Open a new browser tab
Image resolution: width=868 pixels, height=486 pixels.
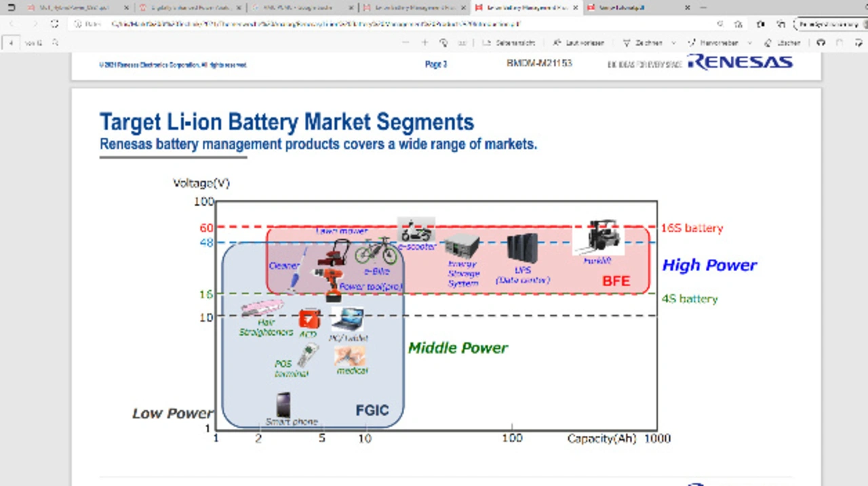pos(703,7)
